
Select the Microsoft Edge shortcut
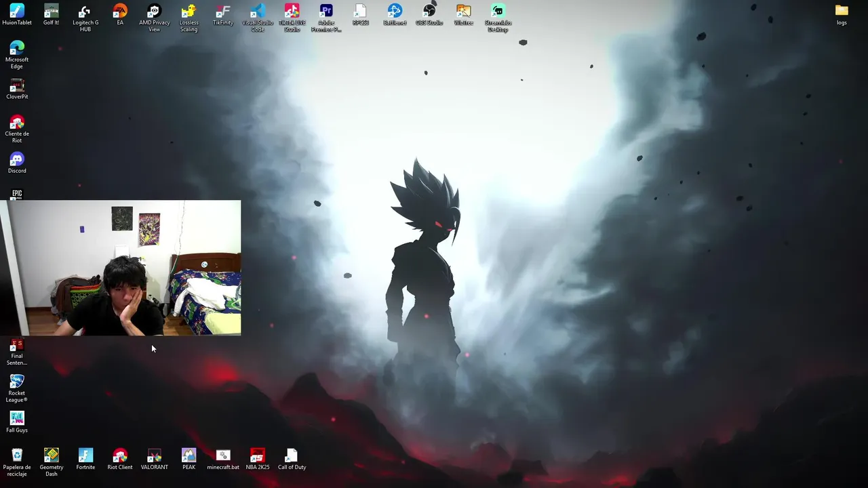(x=17, y=55)
